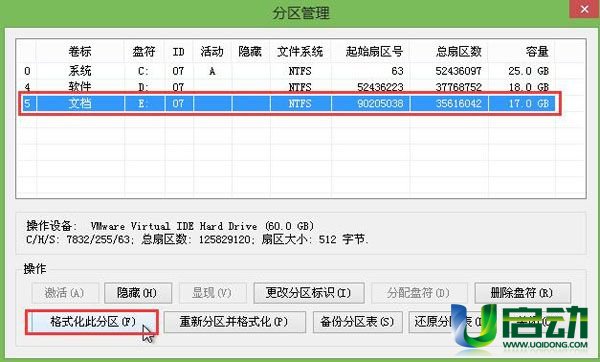Click the 备份分区表(S) button
The width and height of the screenshot is (600, 362).
357,322
